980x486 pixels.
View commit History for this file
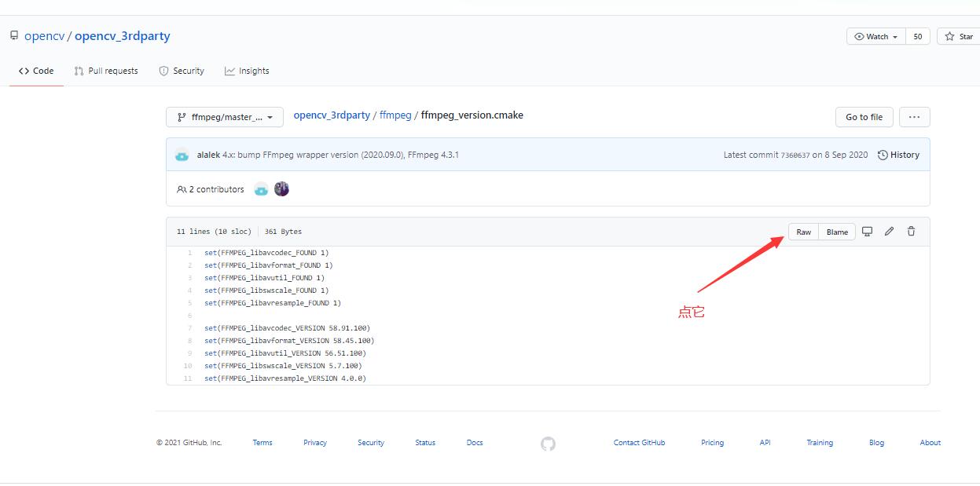pyautogui.click(x=898, y=155)
